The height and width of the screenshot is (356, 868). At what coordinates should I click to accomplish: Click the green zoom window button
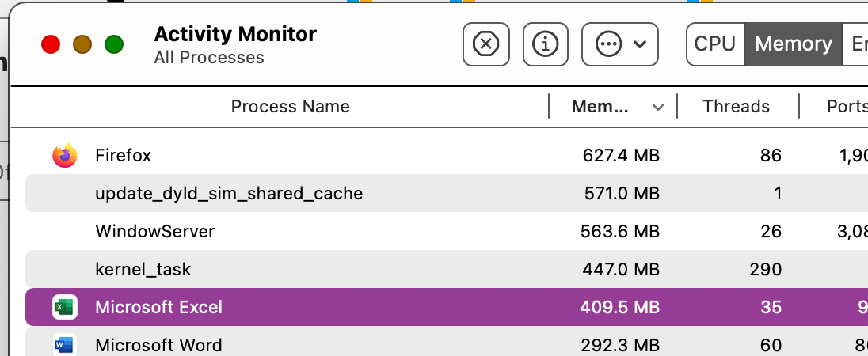point(114,44)
